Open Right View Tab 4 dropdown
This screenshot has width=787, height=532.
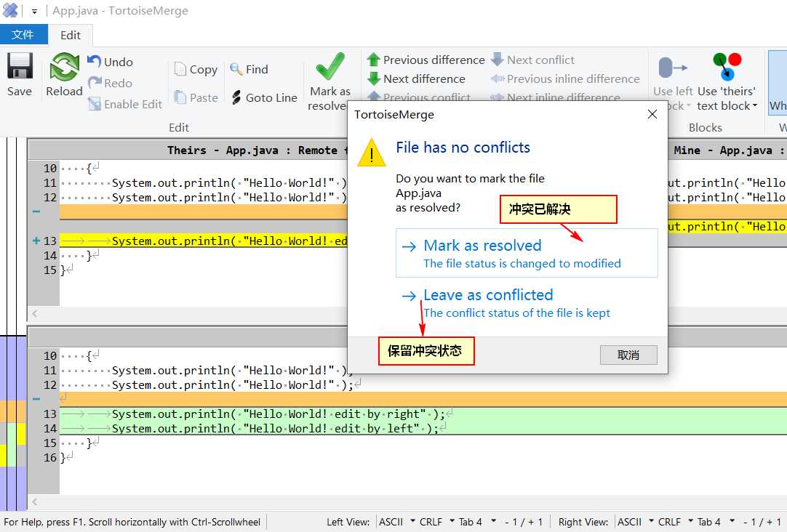pos(732,521)
